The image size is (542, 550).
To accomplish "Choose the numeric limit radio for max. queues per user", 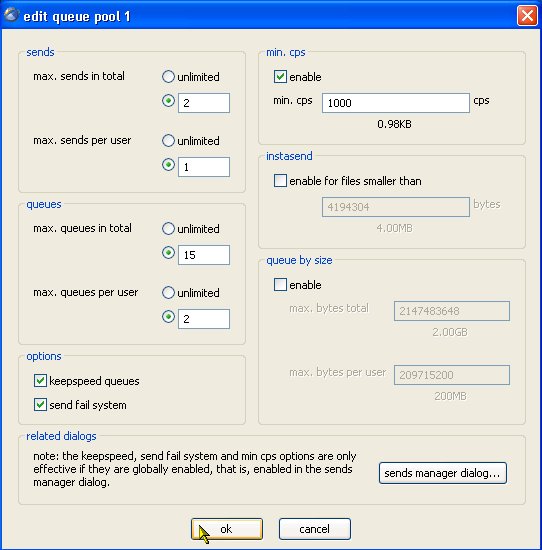I will coord(168,317).
